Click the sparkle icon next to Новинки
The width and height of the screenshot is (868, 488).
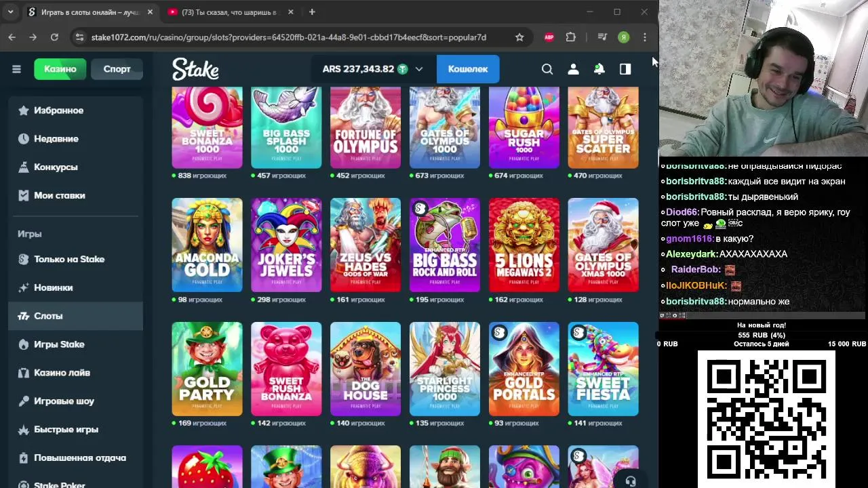pos(24,288)
